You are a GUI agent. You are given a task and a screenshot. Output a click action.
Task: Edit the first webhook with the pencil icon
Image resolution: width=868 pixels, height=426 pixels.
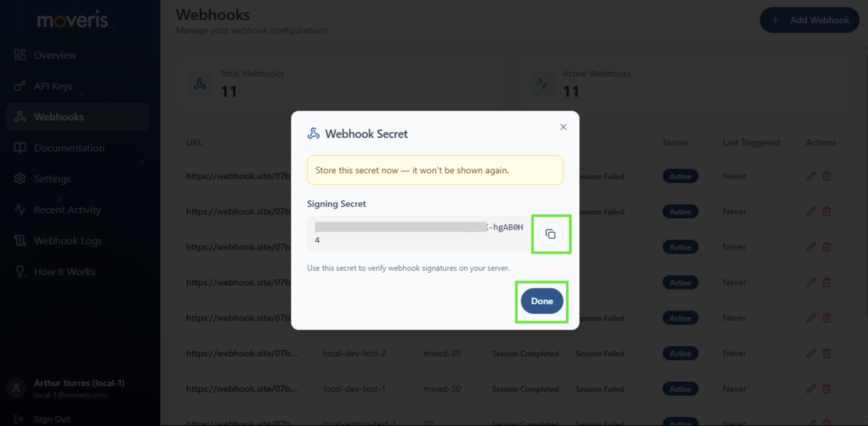(811, 176)
